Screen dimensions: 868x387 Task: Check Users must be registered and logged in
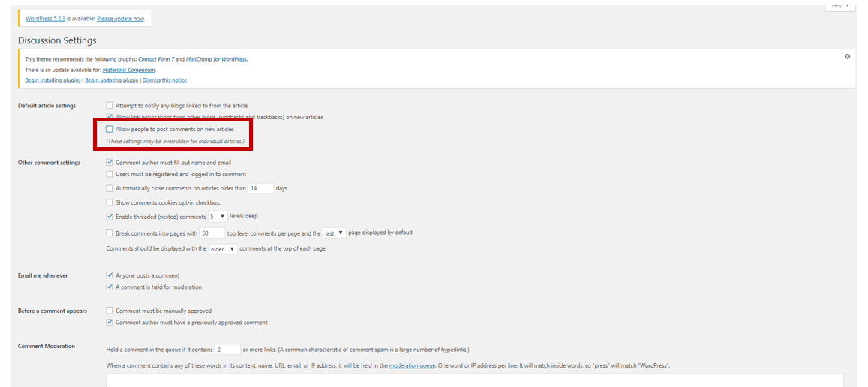[x=110, y=174]
